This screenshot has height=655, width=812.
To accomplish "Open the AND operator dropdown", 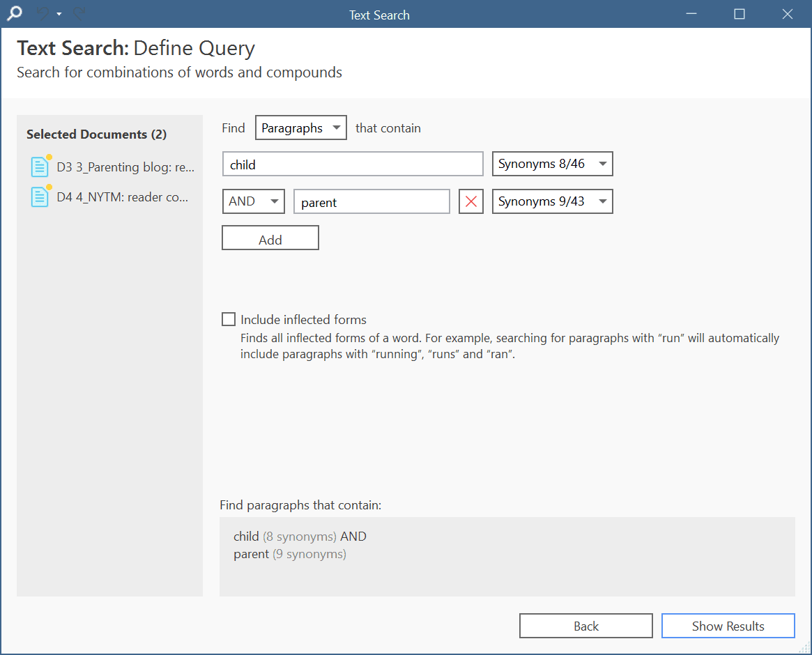I will click(x=253, y=201).
